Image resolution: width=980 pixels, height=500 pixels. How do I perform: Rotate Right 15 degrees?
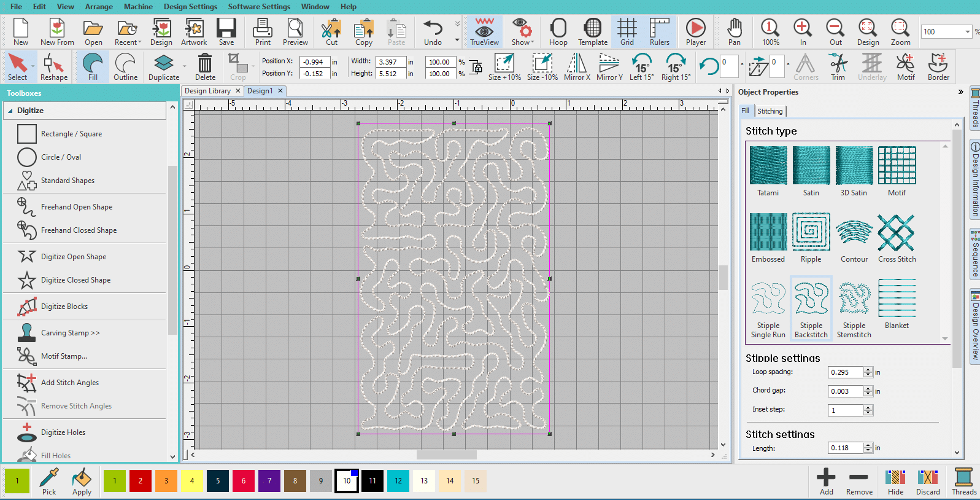tap(676, 66)
